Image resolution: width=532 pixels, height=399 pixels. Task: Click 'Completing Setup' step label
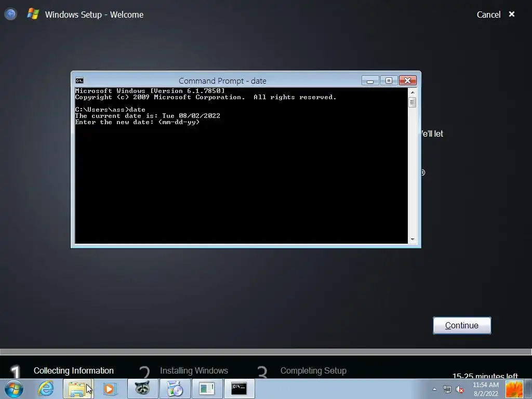pyautogui.click(x=313, y=370)
